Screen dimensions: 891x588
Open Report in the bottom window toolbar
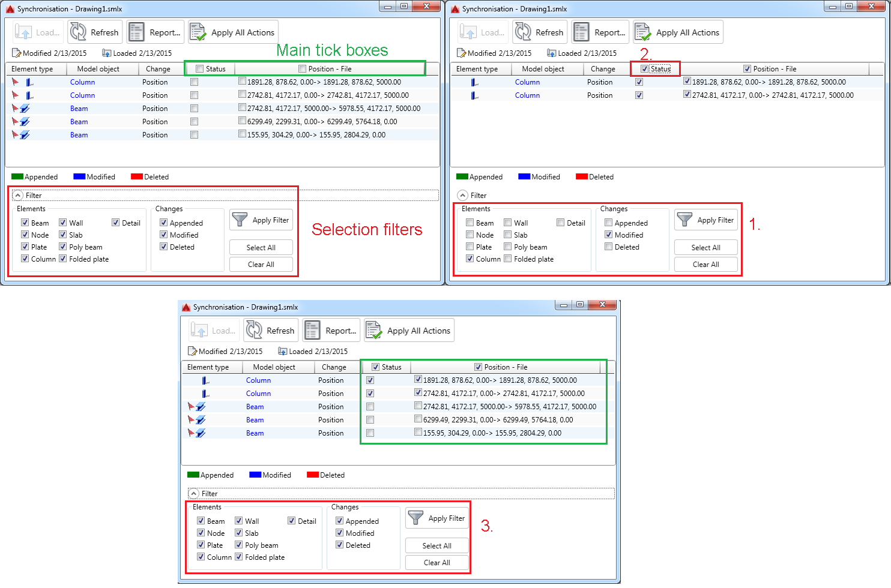pos(331,331)
